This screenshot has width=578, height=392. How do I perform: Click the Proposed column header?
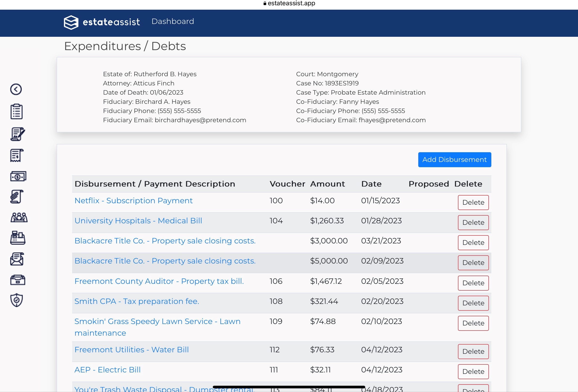point(428,184)
